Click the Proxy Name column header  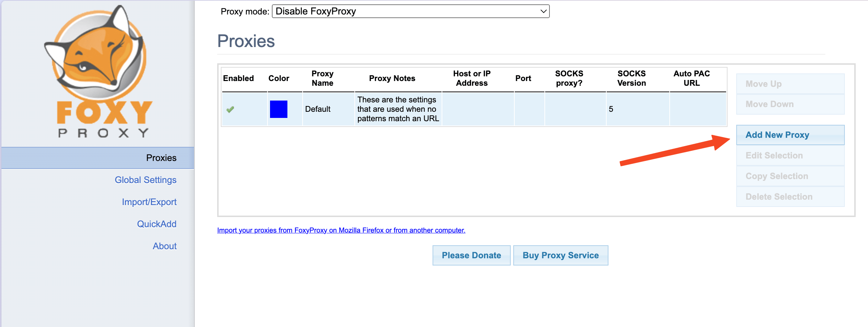[323, 78]
